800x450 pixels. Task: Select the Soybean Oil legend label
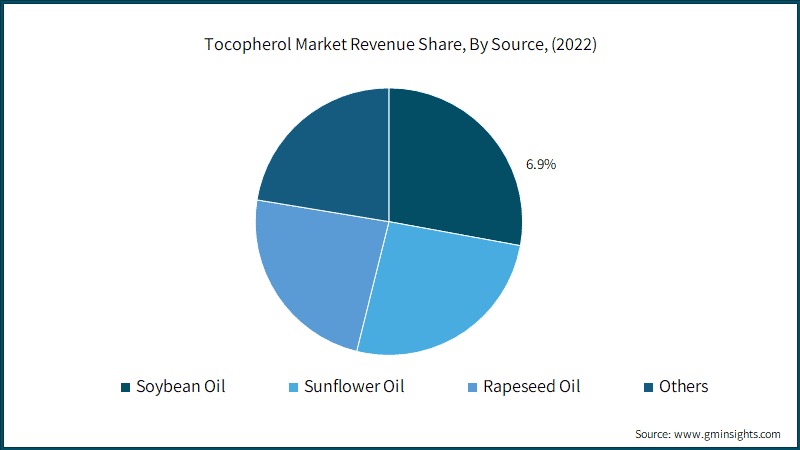click(181, 387)
